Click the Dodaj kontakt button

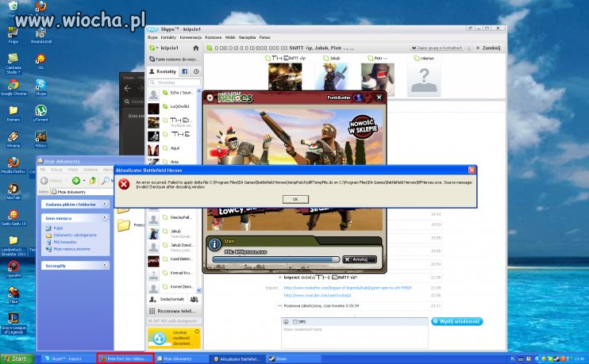(x=168, y=299)
